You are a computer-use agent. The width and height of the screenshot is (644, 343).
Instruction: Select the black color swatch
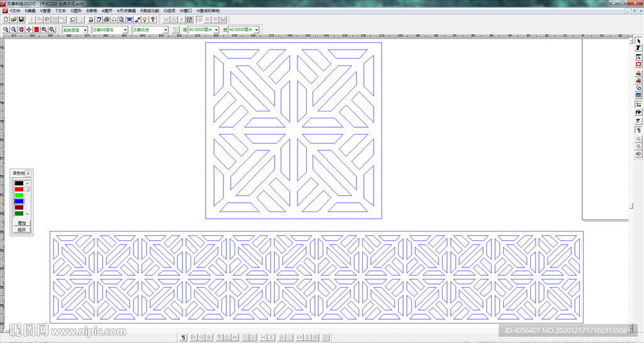[x=19, y=183]
